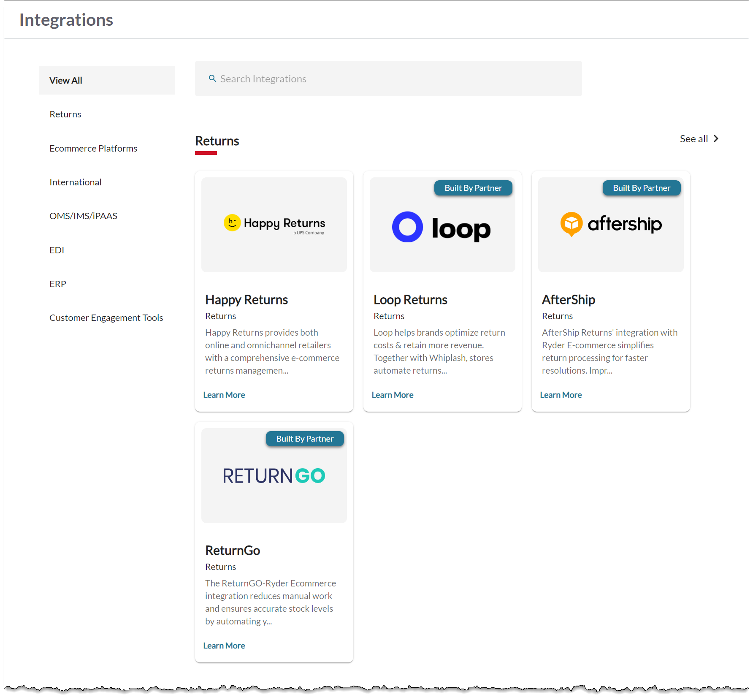Select the highlighted View All filter

[x=65, y=80]
